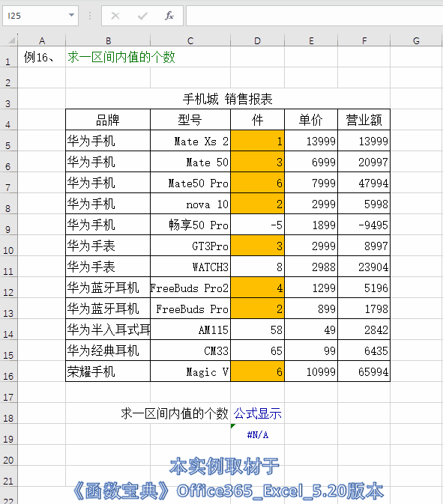The height and width of the screenshot is (504, 443).
Task: Click revenue cell 65994
Action: (364, 371)
